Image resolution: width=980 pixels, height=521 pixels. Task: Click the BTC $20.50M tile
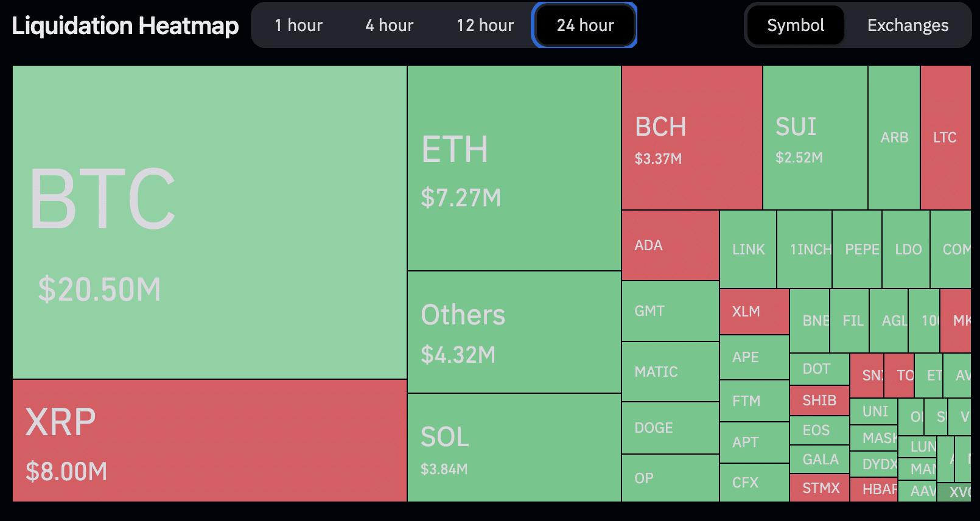coord(209,222)
